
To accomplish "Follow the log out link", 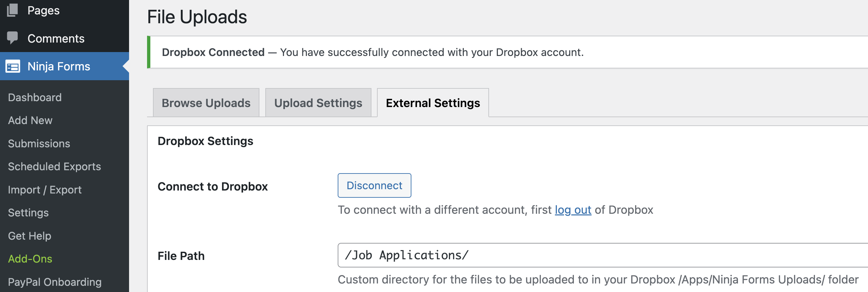I will click(x=573, y=210).
